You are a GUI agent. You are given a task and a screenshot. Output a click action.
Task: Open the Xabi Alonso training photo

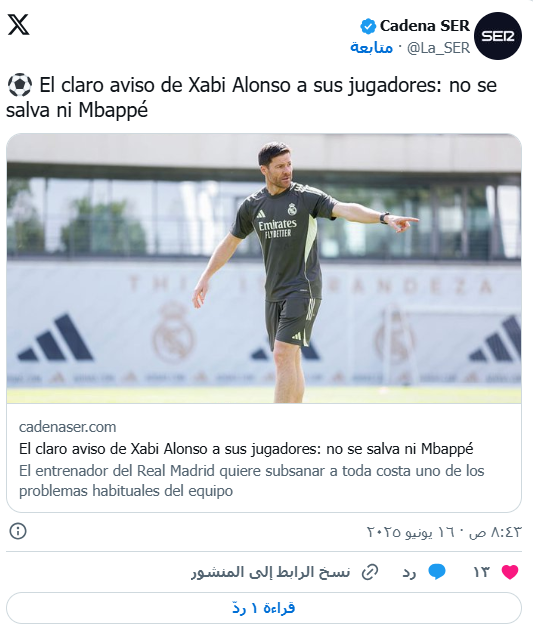point(264,269)
